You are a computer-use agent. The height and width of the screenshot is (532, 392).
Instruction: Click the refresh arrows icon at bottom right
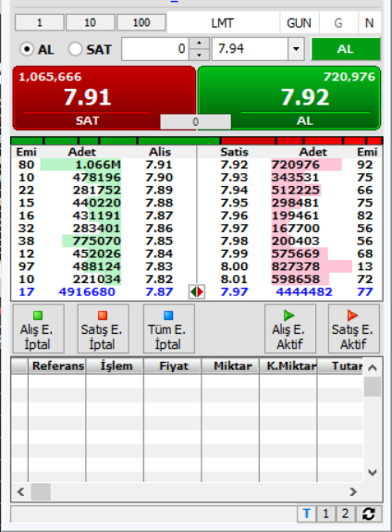pos(369,514)
